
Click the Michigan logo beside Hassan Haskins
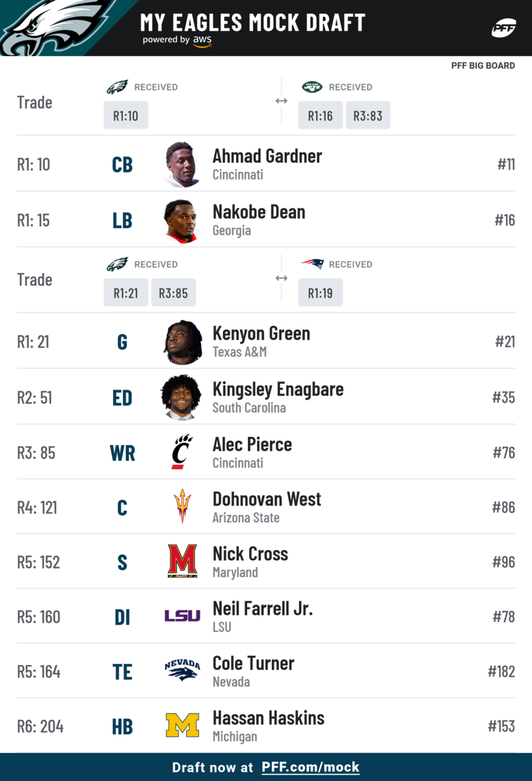[182, 725]
